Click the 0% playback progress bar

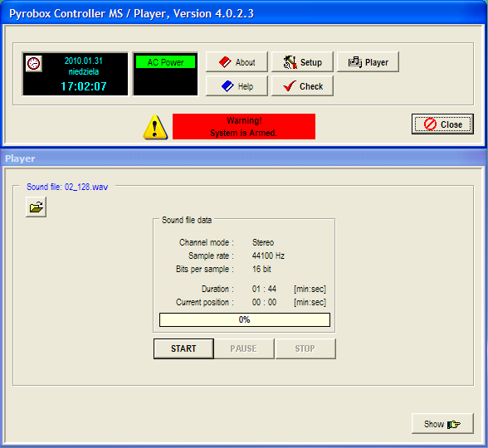coord(245,320)
